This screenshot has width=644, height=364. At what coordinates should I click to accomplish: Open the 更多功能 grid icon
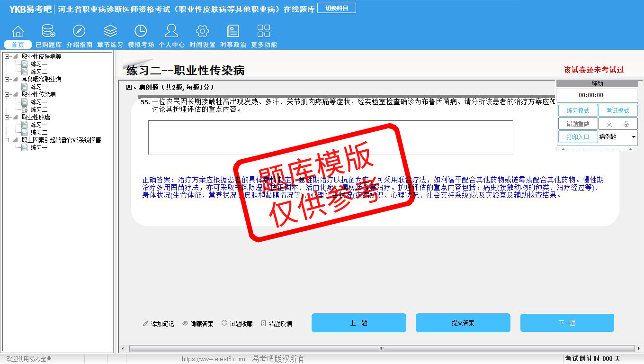tap(264, 31)
